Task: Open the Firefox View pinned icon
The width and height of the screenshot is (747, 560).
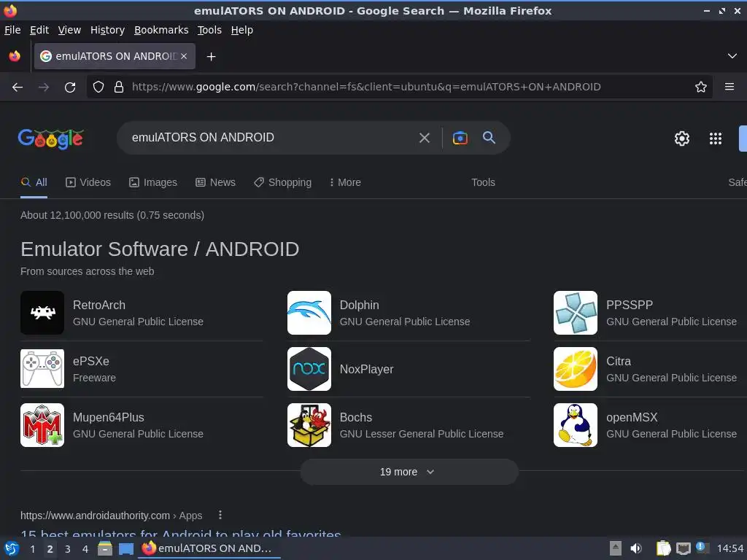Action: (x=15, y=56)
